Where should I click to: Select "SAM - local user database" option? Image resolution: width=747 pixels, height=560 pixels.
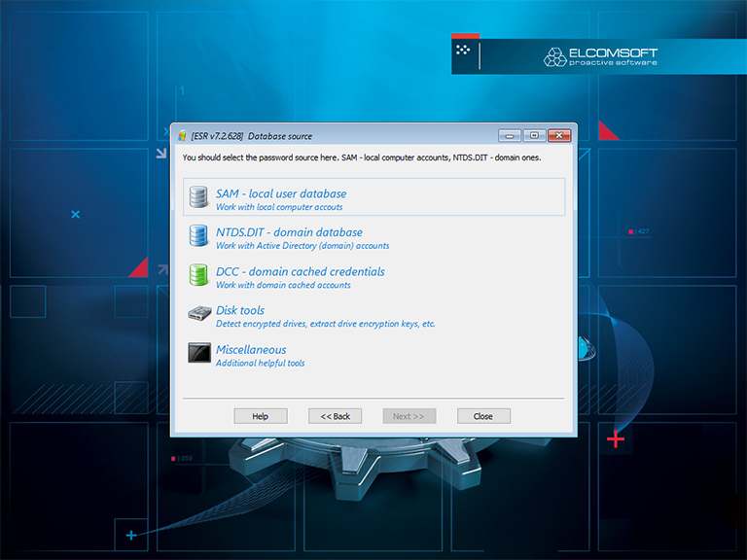[x=281, y=193]
